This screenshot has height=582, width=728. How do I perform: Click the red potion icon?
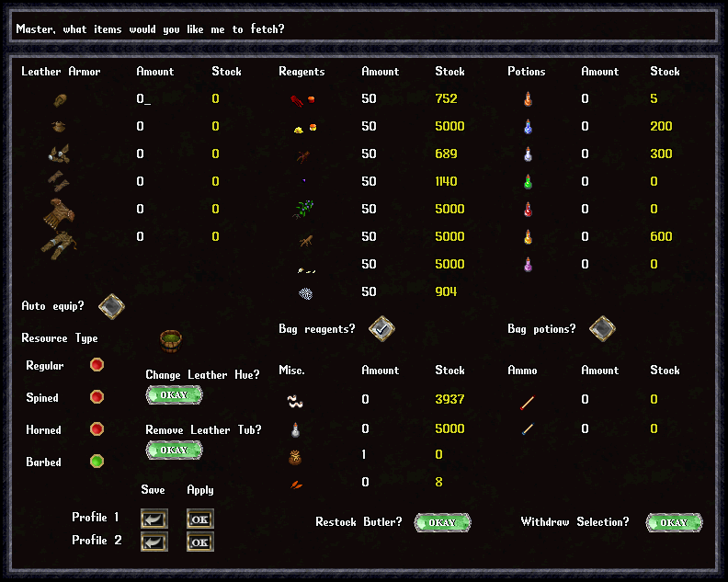click(528, 209)
